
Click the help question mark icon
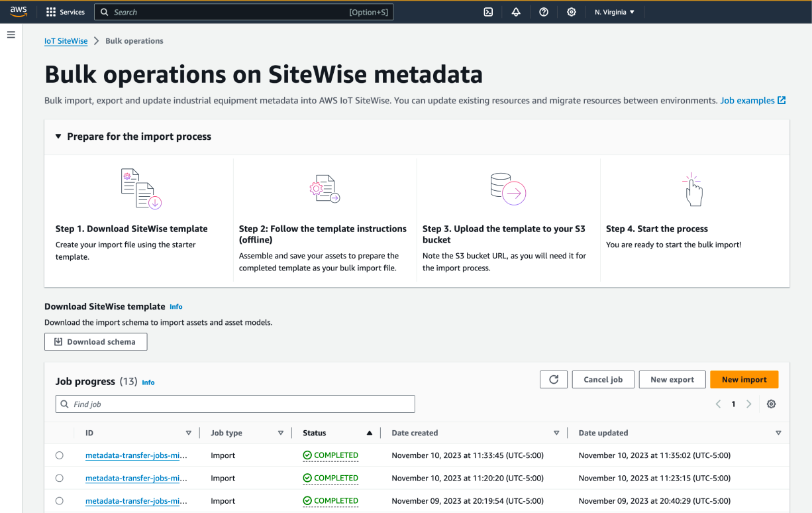pyautogui.click(x=544, y=11)
